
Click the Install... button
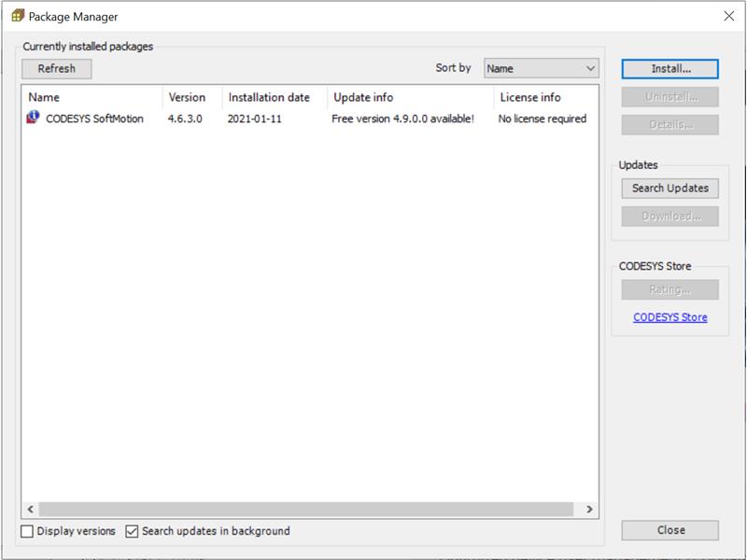[669, 69]
